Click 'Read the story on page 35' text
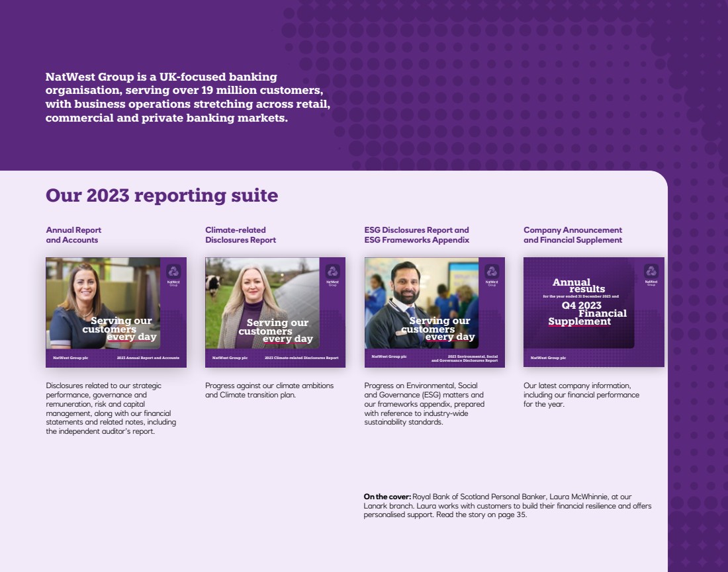This screenshot has width=728, height=572. point(481,514)
